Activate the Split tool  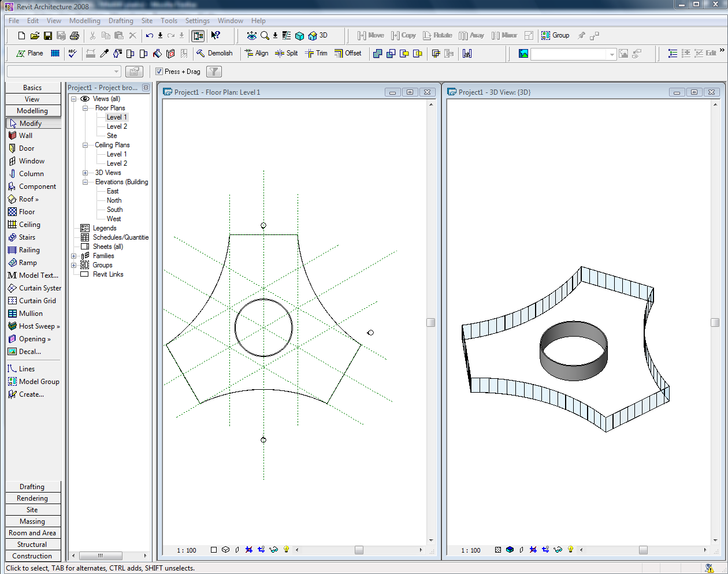(x=287, y=53)
